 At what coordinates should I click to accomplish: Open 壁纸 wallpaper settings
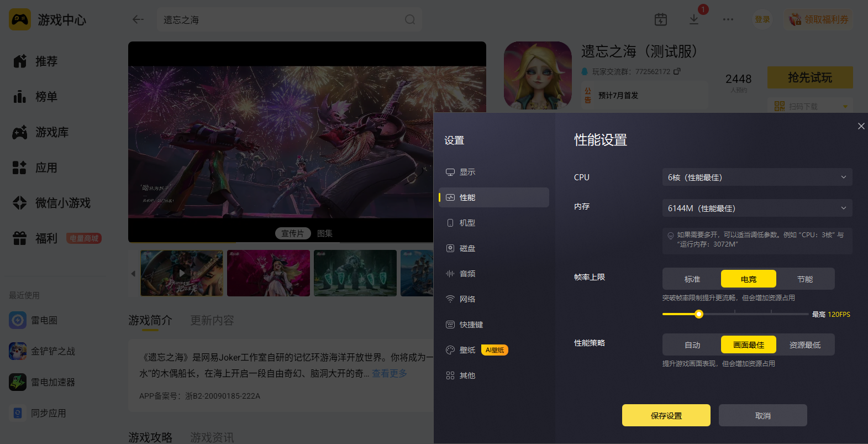click(x=494, y=350)
